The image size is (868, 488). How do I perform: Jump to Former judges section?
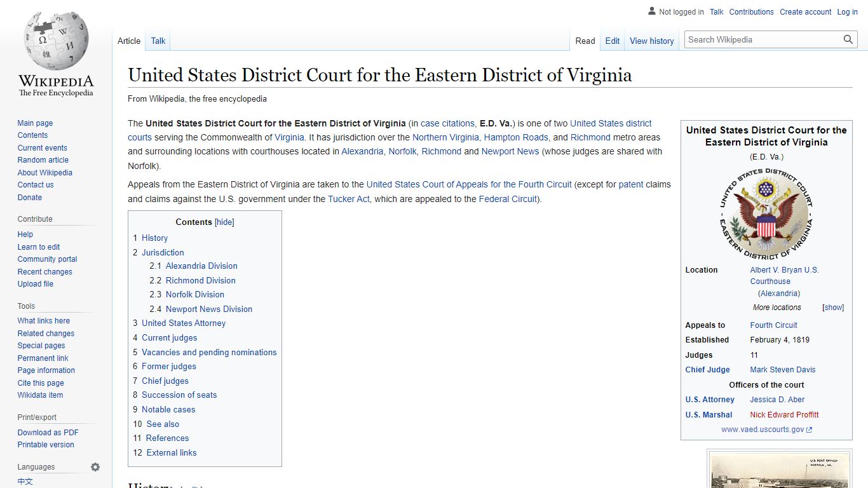tap(169, 367)
